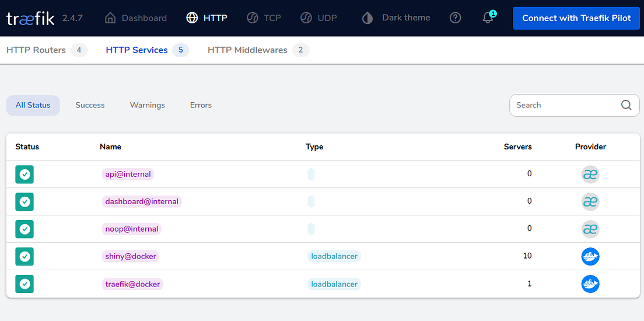
Task: Open the noop@internal service
Action: (131, 229)
